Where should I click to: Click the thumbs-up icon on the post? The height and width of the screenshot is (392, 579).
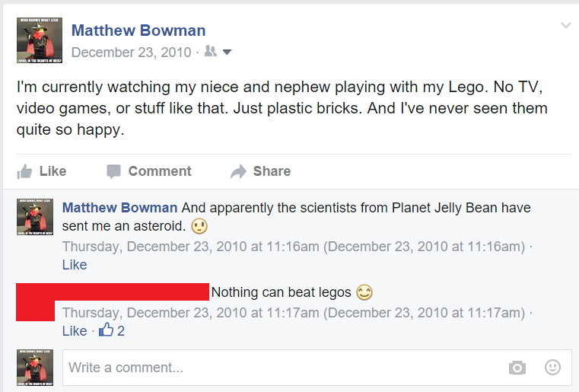[24, 171]
